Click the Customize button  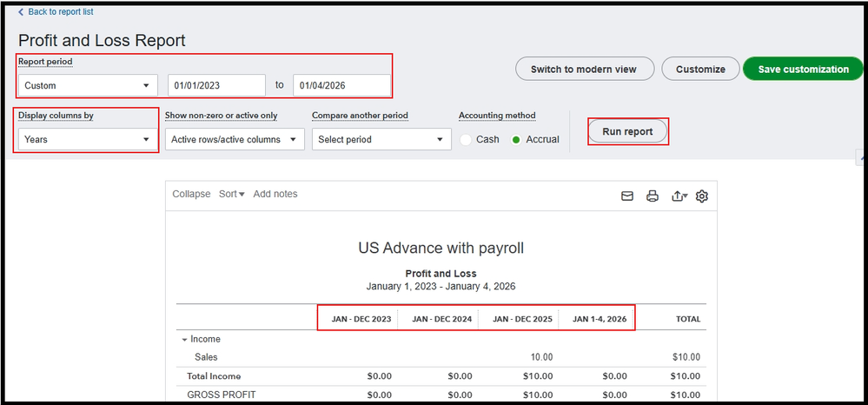pos(699,69)
